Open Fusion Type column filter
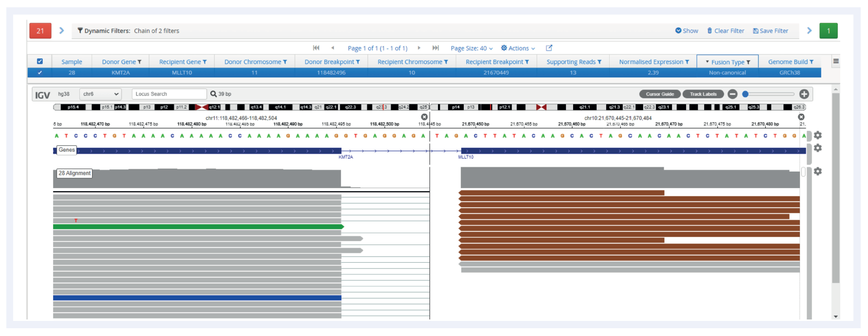Viewport: 868px width, 336px height. point(748,62)
